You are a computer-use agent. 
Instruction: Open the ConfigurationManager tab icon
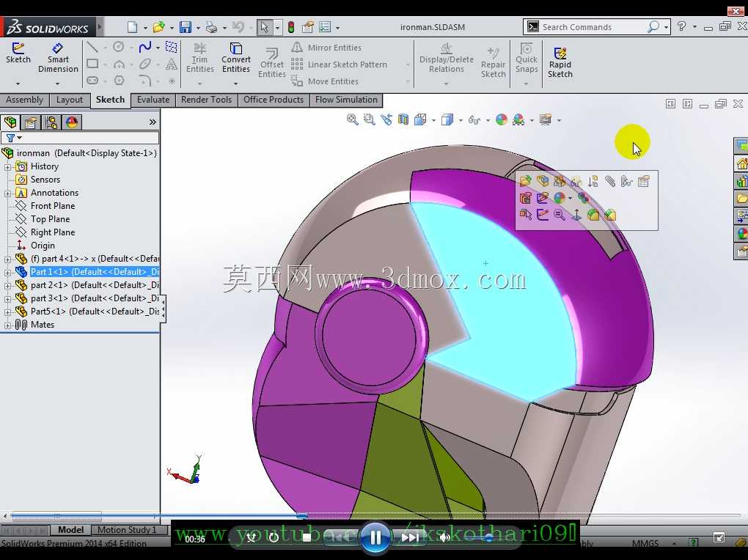click(x=51, y=122)
